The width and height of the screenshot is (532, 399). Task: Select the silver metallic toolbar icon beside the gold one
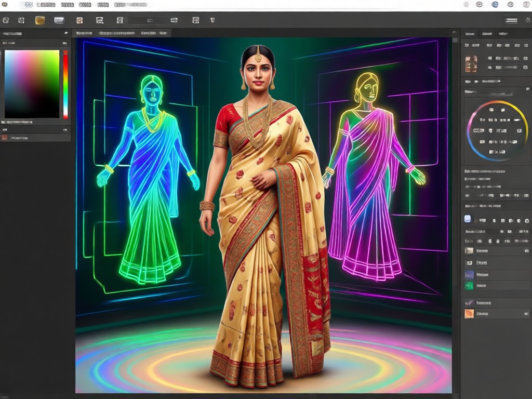click(59, 20)
